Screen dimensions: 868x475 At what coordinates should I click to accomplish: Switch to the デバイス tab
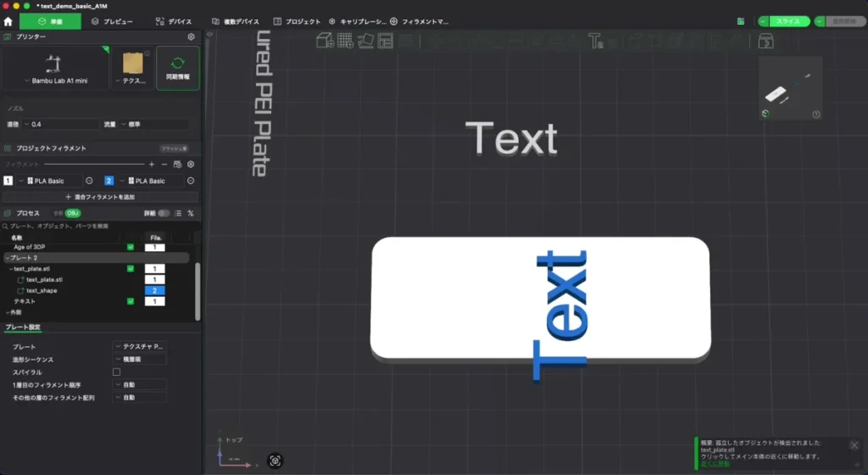pyautogui.click(x=174, y=21)
